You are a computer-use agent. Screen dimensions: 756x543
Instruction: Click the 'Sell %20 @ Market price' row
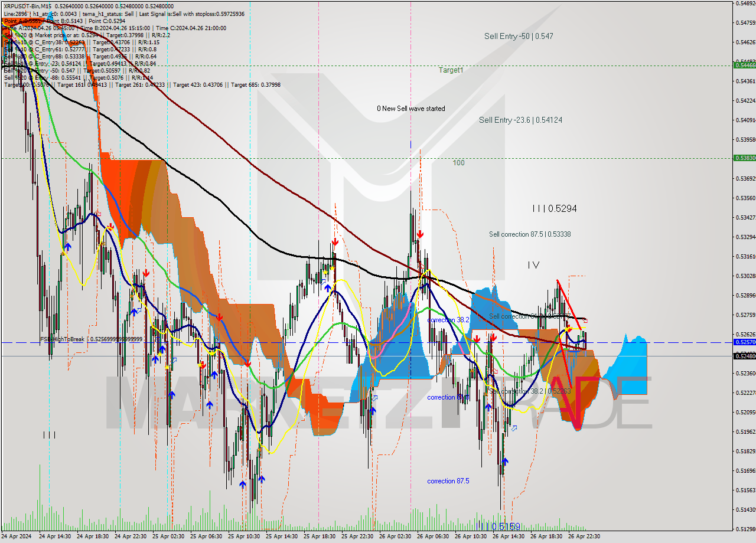point(86,35)
